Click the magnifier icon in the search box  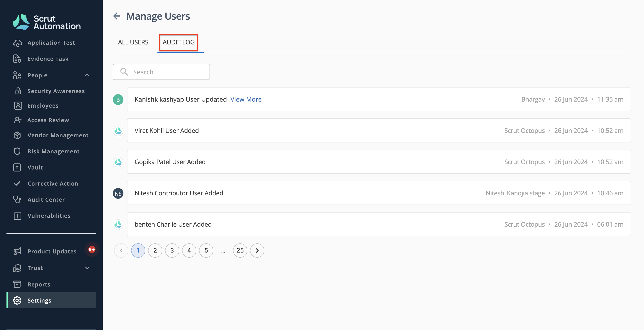(124, 72)
